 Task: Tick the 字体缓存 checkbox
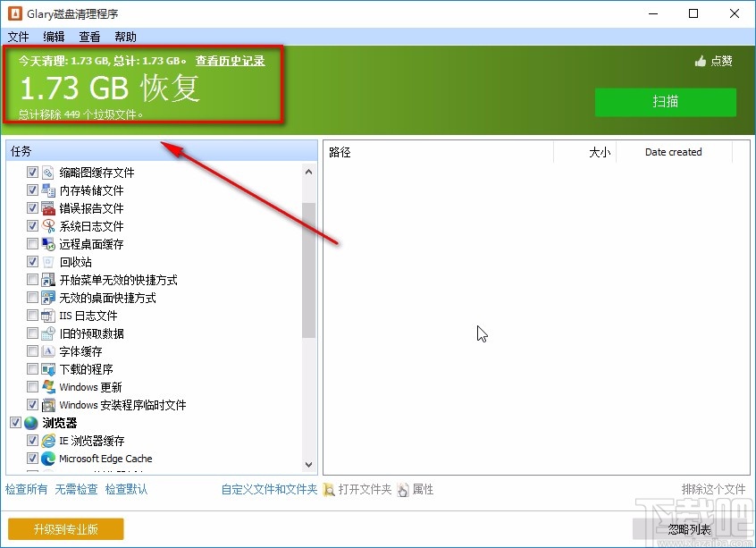(32, 350)
